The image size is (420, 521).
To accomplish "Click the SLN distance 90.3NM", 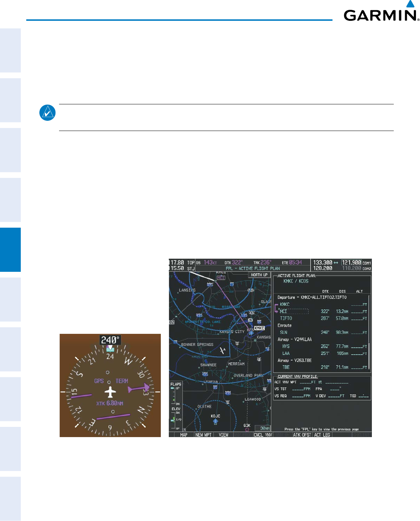I will pyautogui.click(x=342, y=332).
